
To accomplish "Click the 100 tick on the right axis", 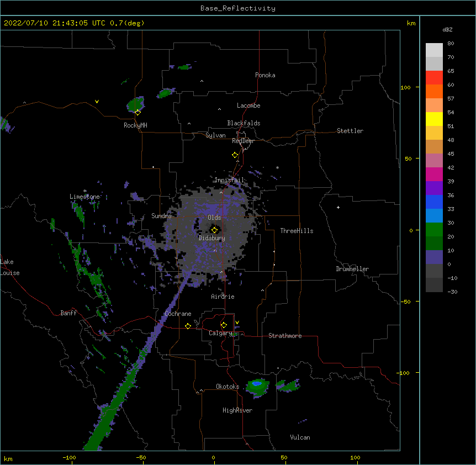I will pyautogui.click(x=405, y=87).
